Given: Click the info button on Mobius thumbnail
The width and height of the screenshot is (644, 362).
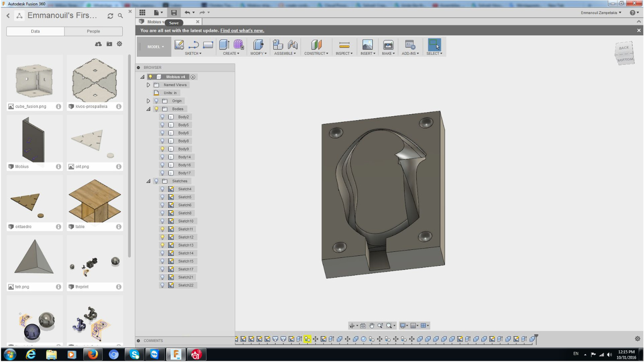Looking at the screenshot, I should 58,167.
